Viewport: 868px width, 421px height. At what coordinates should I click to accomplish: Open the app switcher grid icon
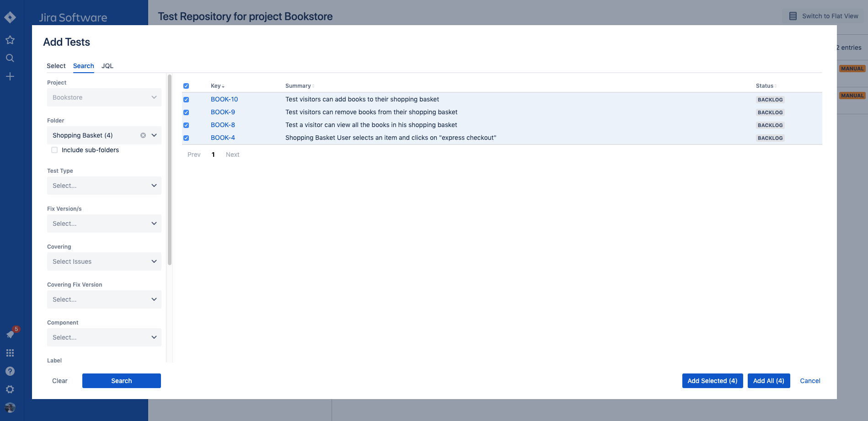point(10,353)
